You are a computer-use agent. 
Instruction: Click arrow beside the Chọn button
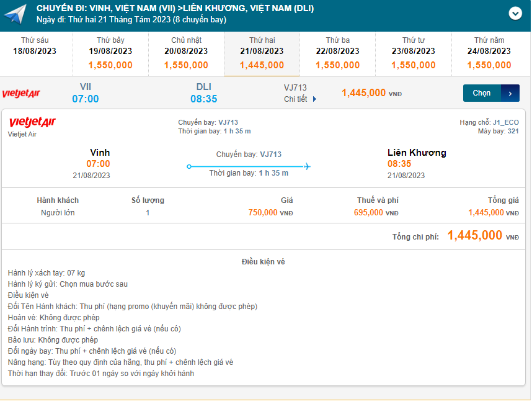(x=510, y=93)
